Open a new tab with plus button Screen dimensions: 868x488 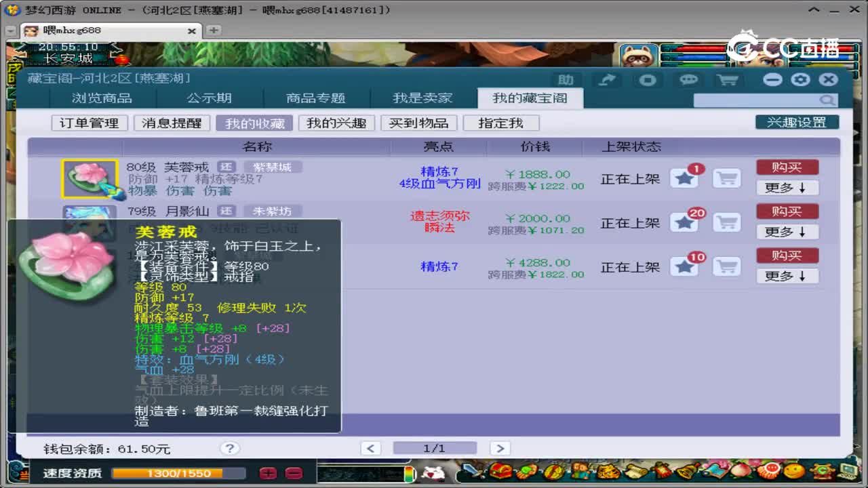214,30
